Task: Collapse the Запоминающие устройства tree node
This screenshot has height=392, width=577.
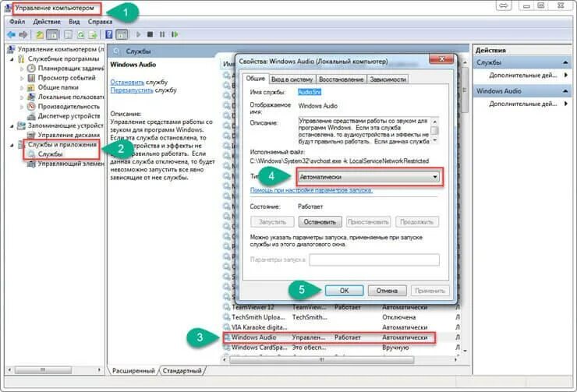Action: click(x=12, y=125)
